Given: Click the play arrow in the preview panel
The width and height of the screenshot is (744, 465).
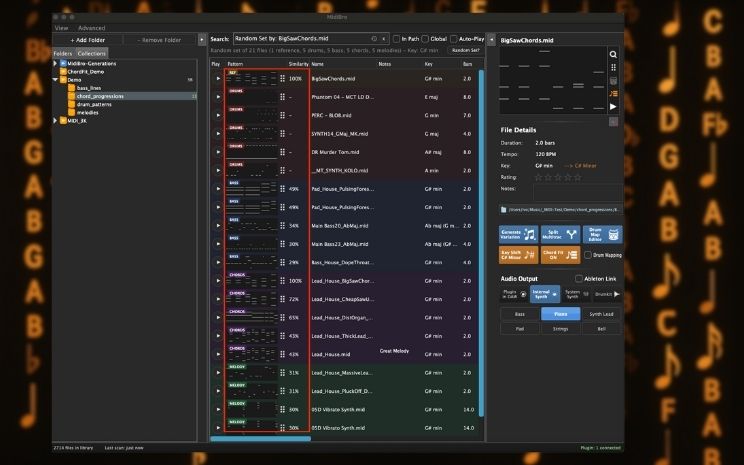Looking at the screenshot, I should (613, 106).
